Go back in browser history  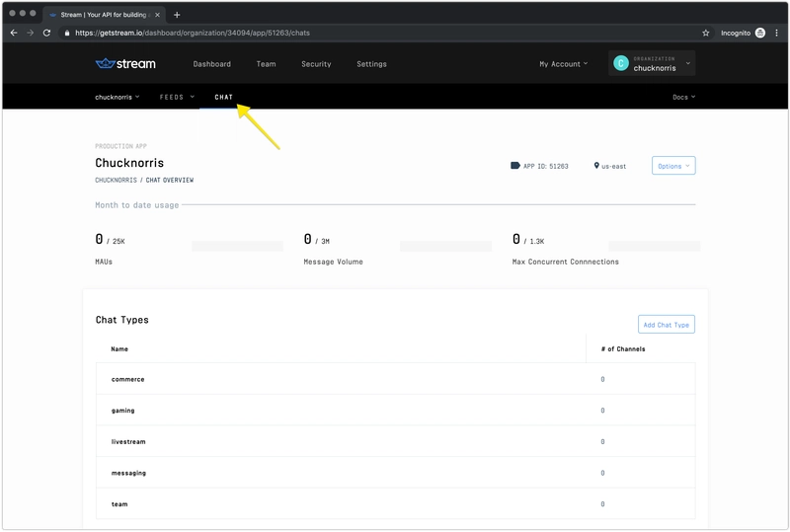point(14,33)
